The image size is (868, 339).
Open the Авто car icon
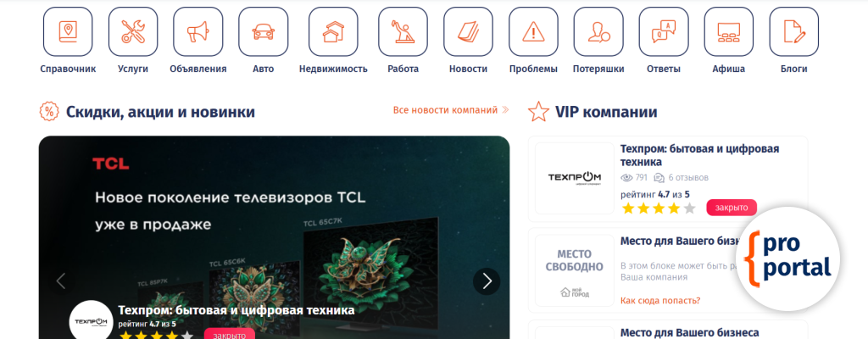(x=264, y=31)
